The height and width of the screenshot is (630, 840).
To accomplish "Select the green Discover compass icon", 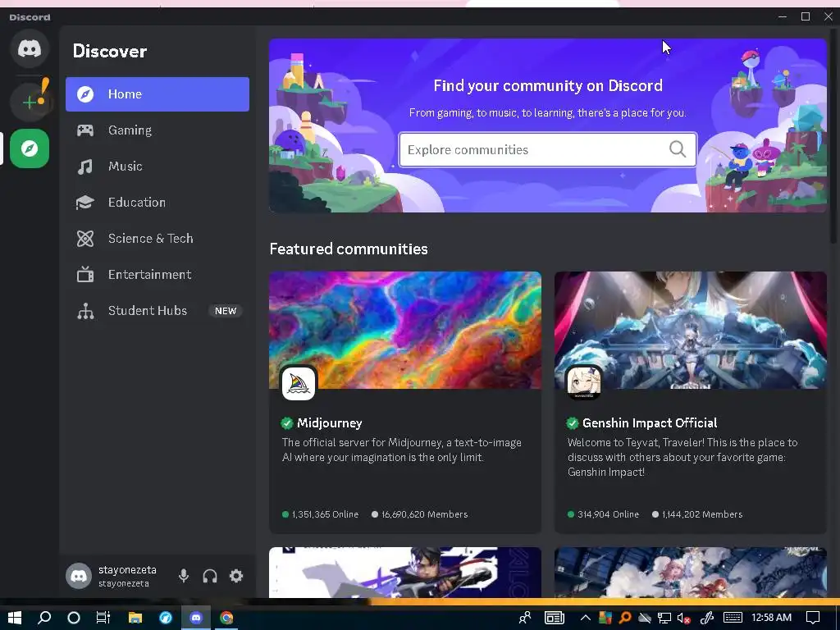I will [30, 148].
